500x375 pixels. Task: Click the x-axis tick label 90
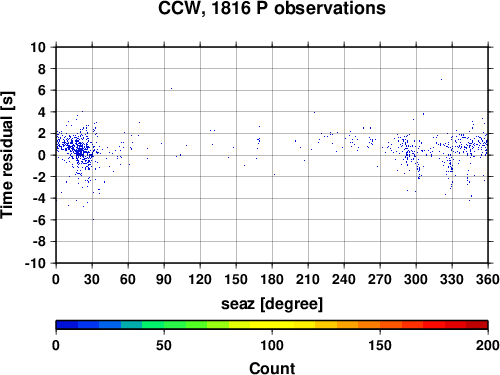pos(164,279)
